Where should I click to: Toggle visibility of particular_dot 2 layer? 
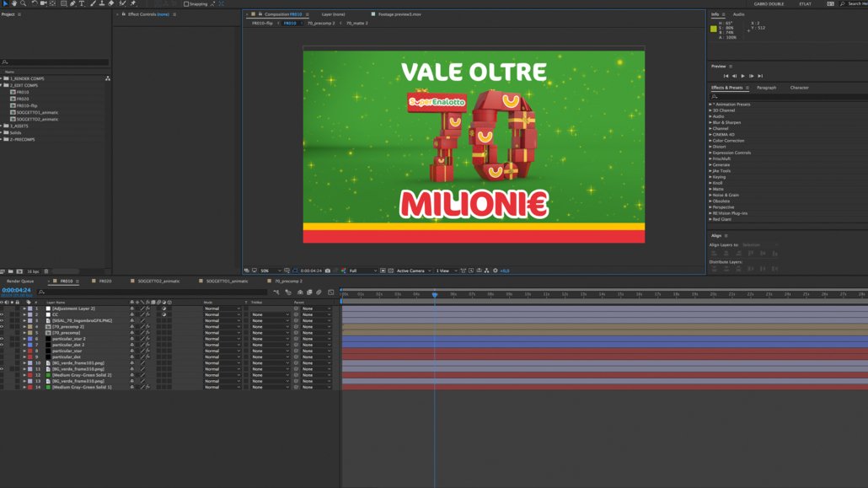(2, 345)
